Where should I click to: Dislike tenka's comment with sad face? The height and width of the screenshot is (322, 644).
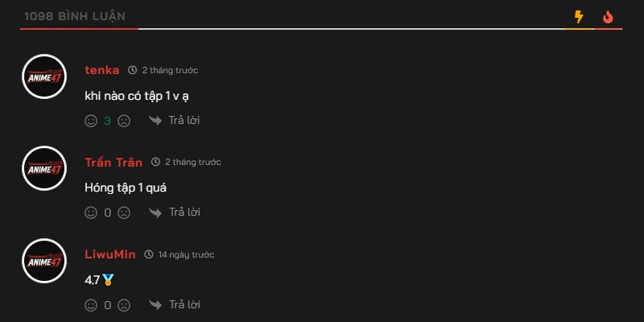(x=124, y=121)
